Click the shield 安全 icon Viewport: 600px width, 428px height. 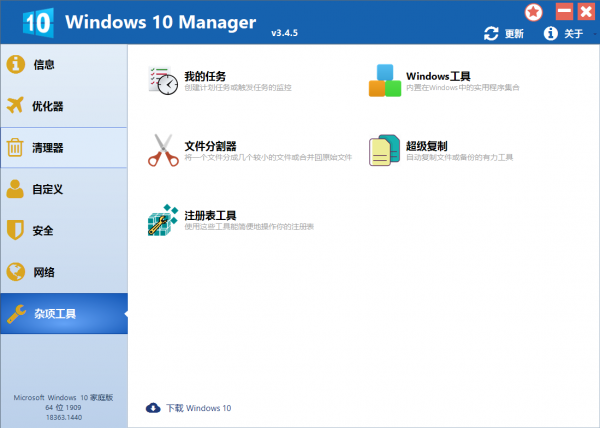click(15, 230)
